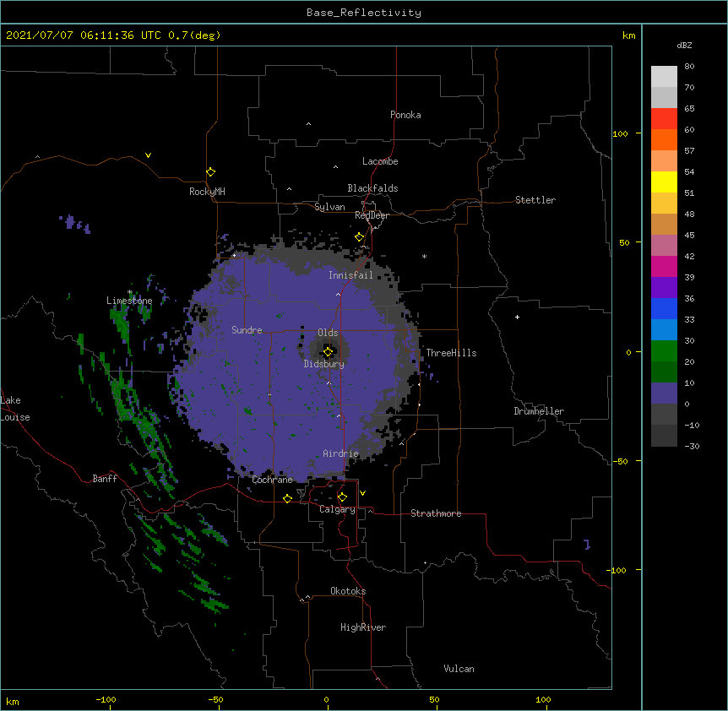The height and width of the screenshot is (711, 728).
Task: Select the orange 60 dBZ color swatch
Action: (664, 139)
